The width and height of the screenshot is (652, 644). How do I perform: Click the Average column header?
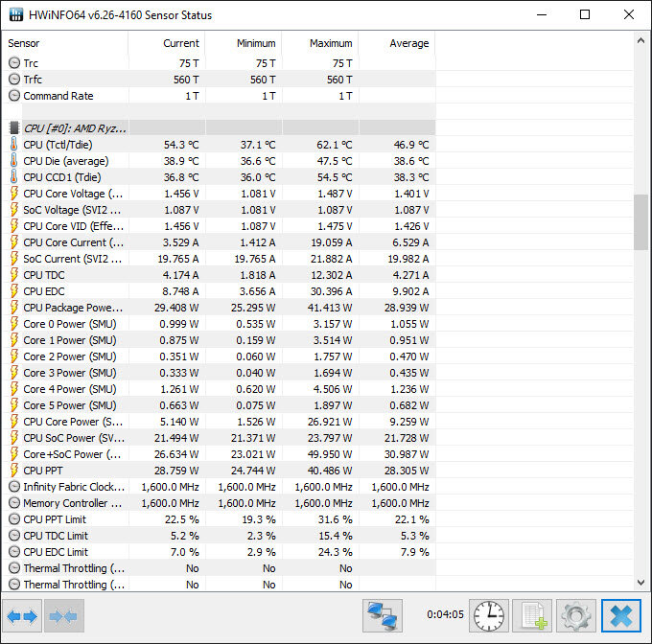(397, 43)
